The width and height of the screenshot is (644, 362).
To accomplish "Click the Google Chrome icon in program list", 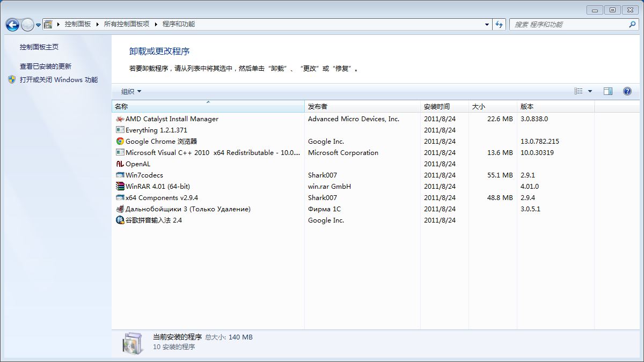I will point(120,142).
